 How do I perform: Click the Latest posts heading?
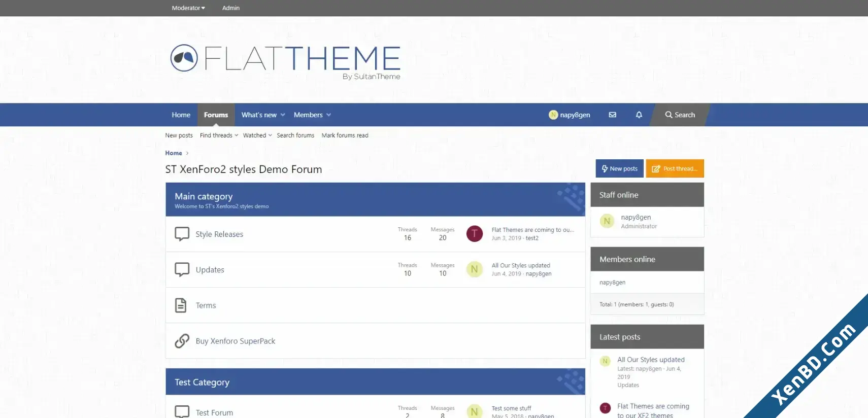(x=620, y=337)
